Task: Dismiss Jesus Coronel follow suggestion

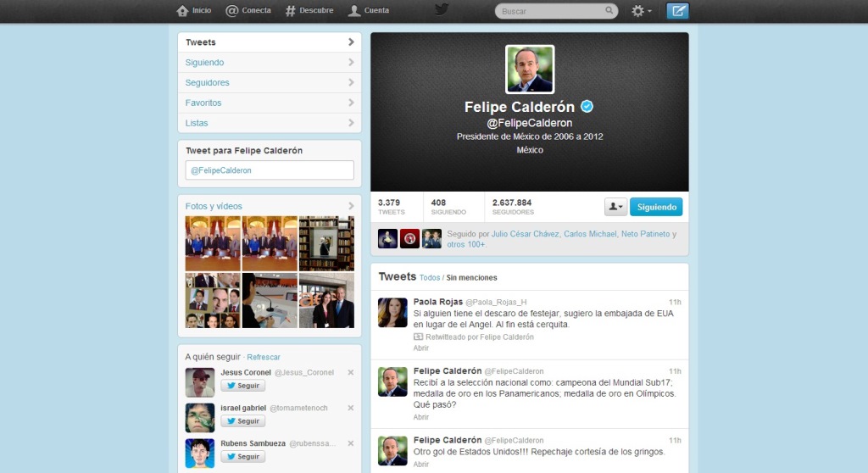Action: pos(351,372)
